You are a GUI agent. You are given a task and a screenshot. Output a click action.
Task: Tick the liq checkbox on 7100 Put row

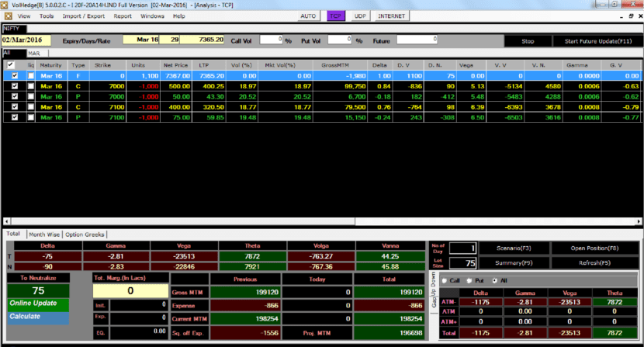pos(31,117)
